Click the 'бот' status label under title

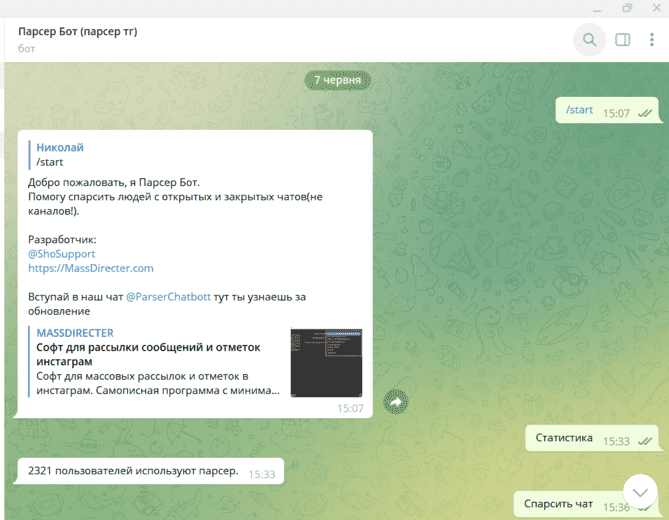click(x=26, y=49)
